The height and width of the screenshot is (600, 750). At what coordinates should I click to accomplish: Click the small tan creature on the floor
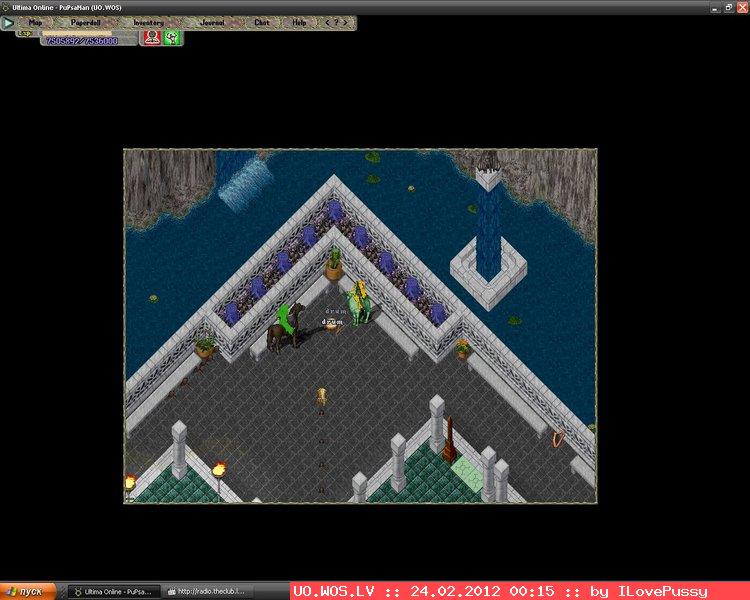(322, 397)
